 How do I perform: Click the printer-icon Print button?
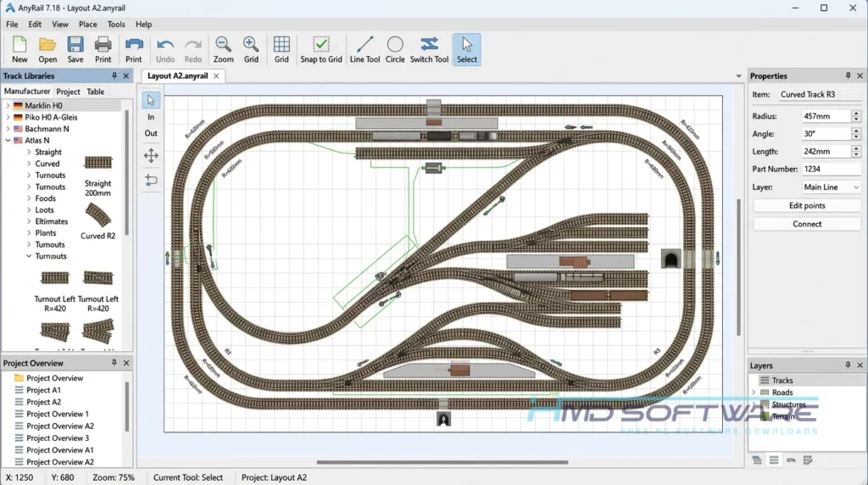click(103, 50)
